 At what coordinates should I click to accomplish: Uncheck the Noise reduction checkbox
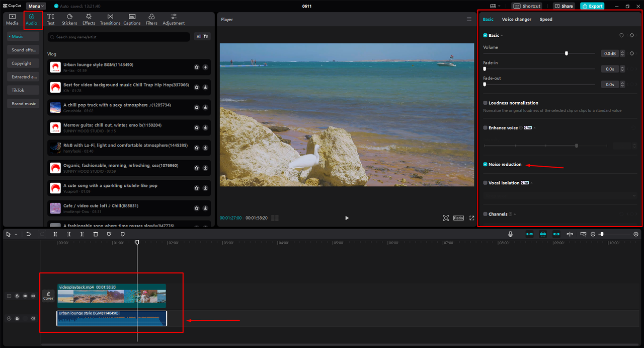tap(486, 165)
